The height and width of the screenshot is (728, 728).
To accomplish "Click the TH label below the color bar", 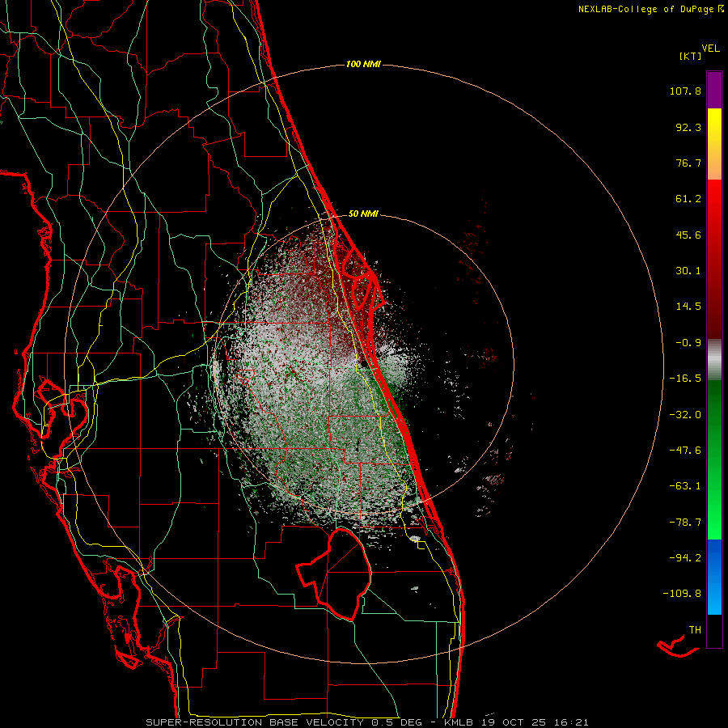I will click(695, 630).
